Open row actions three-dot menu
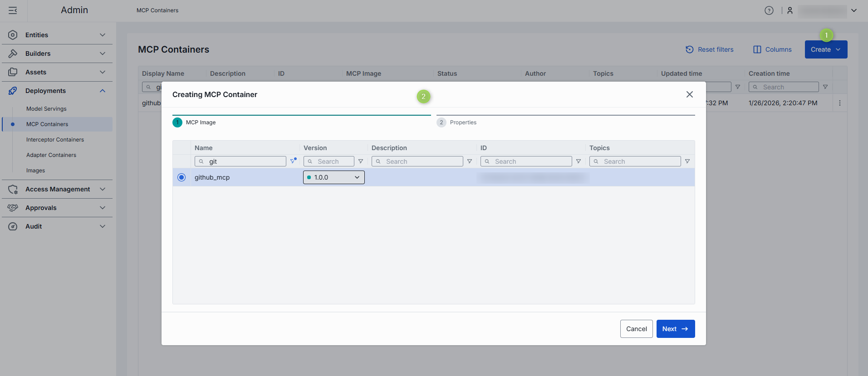 point(840,103)
